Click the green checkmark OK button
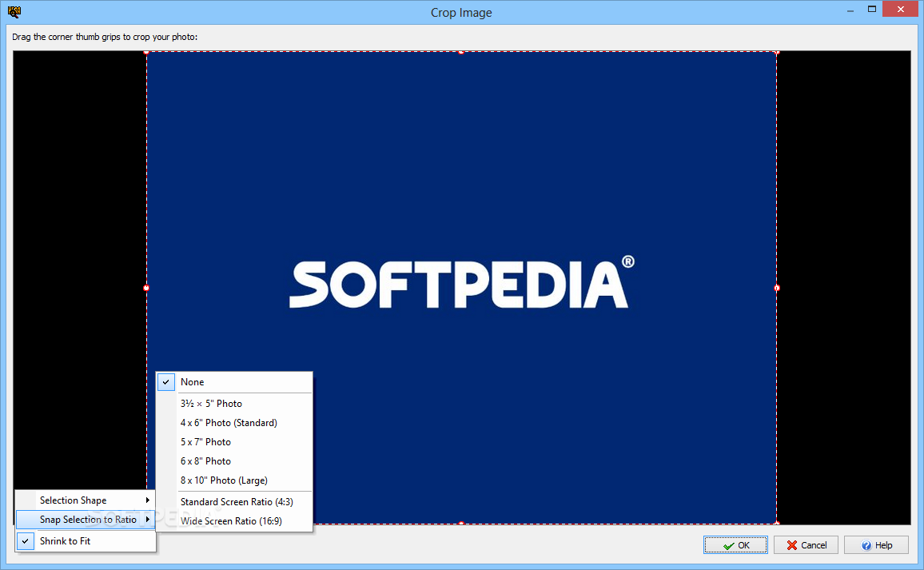Image resolution: width=924 pixels, height=570 pixels. pyautogui.click(x=735, y=544)
